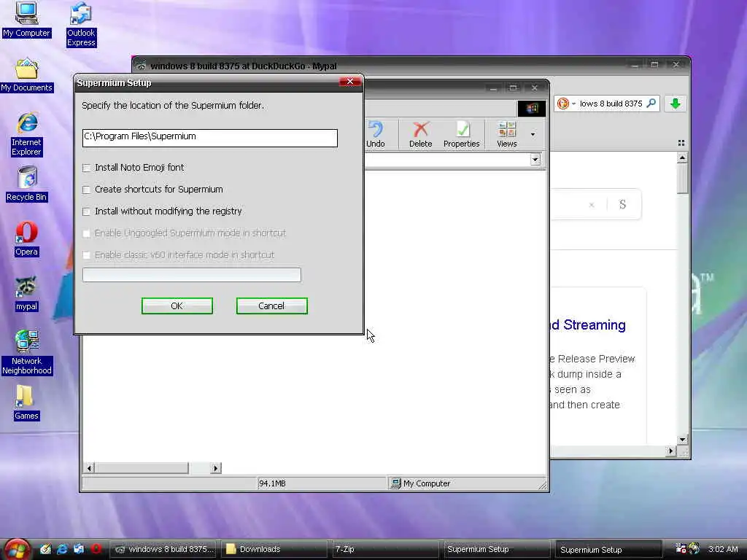The width and height of the screenshot is (747, 560).
Task: Click the first system tray icon
Action: [x=681, y=548]
